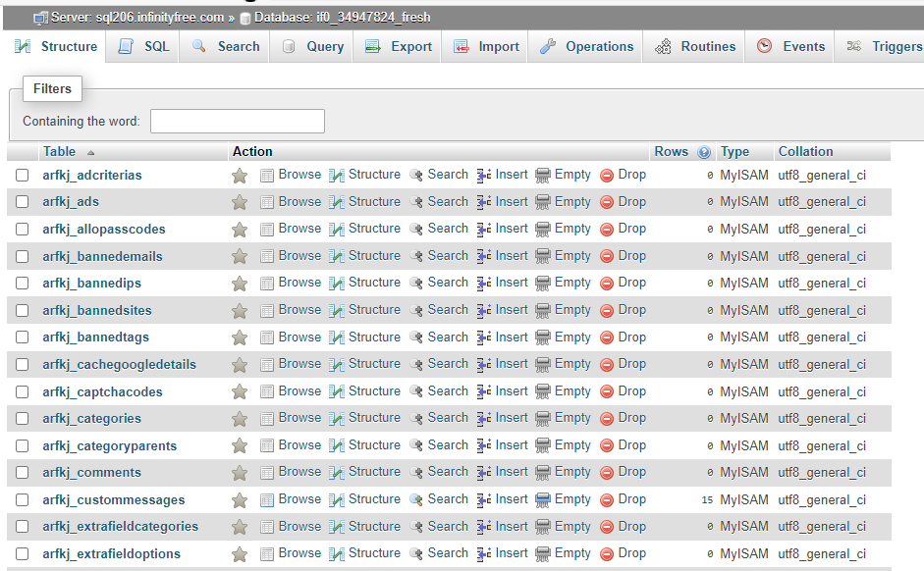Check the arfkj_categories table checkbox
924x571 pixels.
[x=22, y=419]
